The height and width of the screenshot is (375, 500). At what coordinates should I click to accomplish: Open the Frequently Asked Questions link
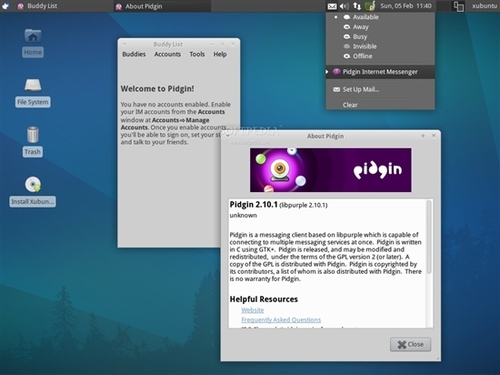[x=281, y=320]
